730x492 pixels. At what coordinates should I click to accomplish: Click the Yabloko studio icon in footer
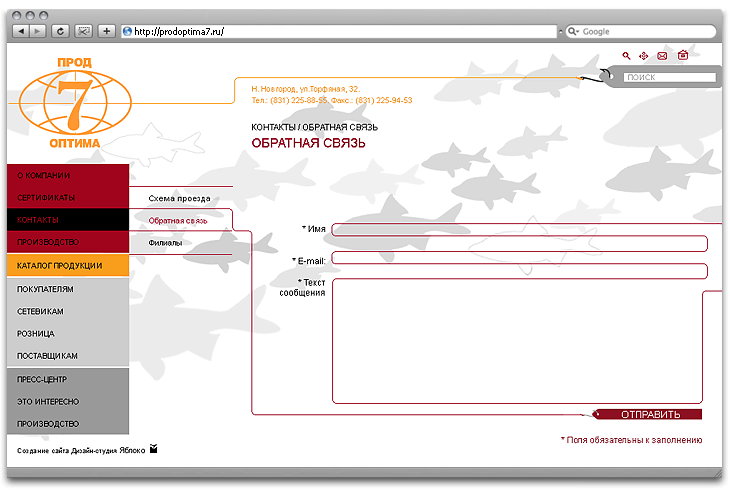click(x=154, y=449)
